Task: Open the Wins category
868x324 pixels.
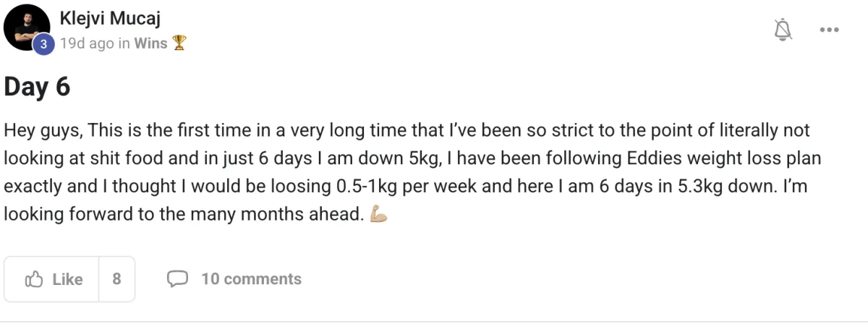Action: pos(150,43)
